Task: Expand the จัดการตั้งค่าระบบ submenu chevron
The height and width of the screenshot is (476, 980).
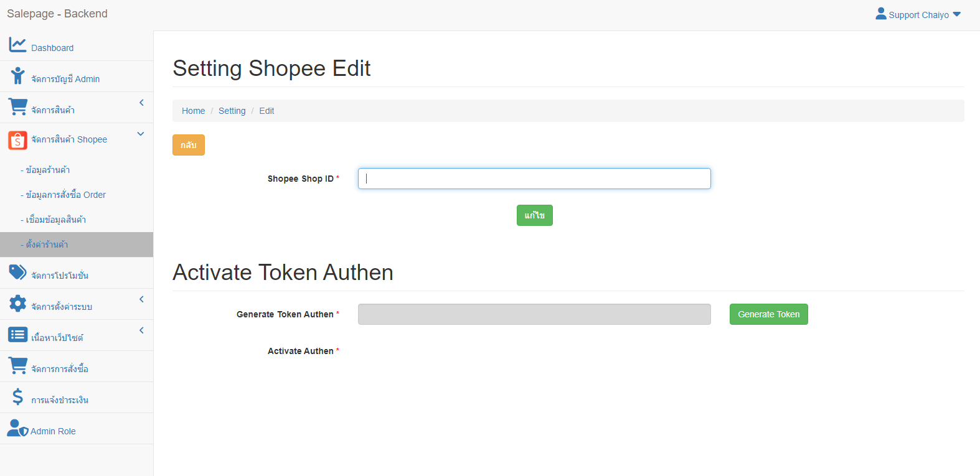Action: pyautogui.click(x=141, y=299)
